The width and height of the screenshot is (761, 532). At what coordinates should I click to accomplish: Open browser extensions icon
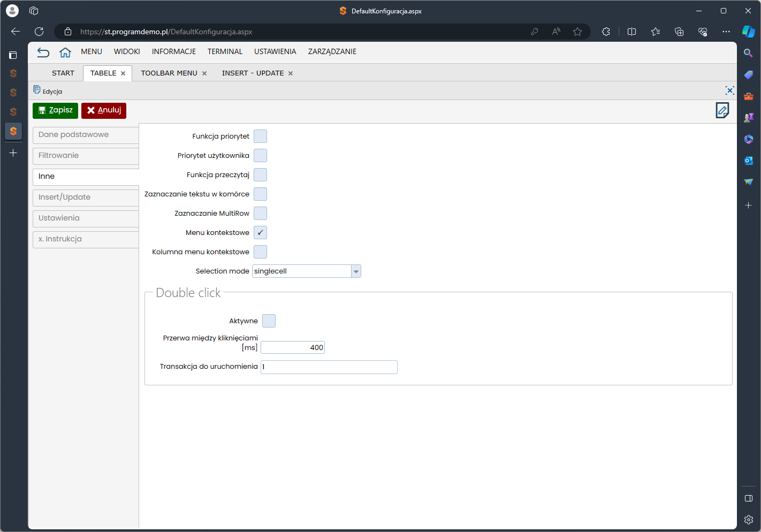tap(606, 32)
